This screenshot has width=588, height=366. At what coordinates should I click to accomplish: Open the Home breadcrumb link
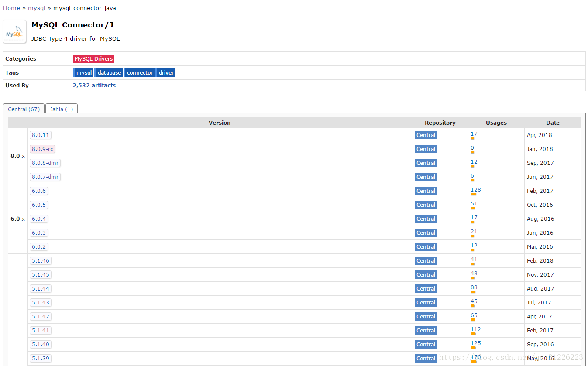point(11,8)
